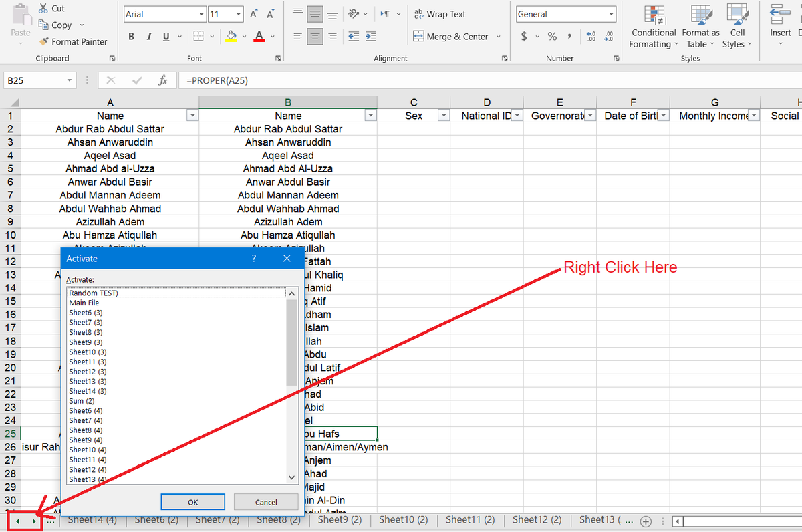Click the Name Box showing B25

pos(39,80)
